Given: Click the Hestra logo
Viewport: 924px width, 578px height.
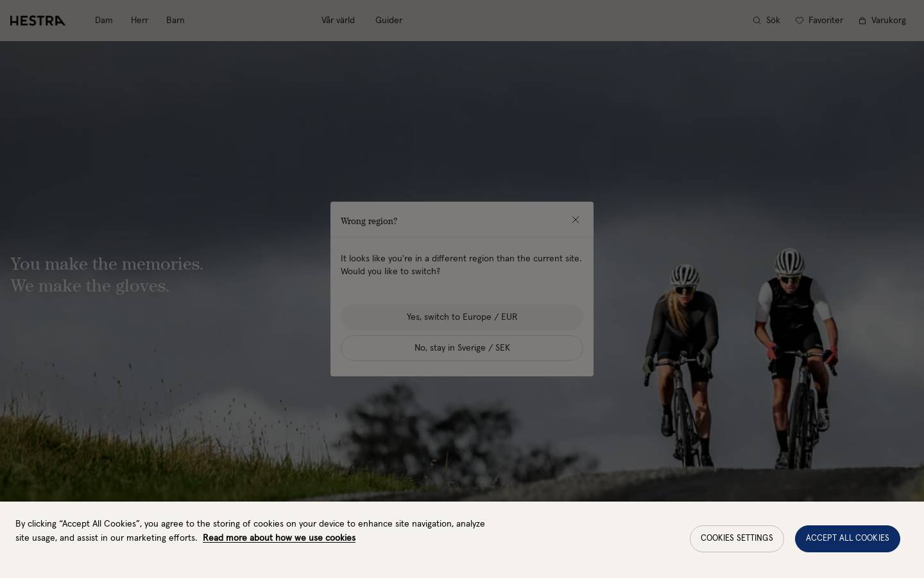Looking at the screenshot, I should click(38, 21).
